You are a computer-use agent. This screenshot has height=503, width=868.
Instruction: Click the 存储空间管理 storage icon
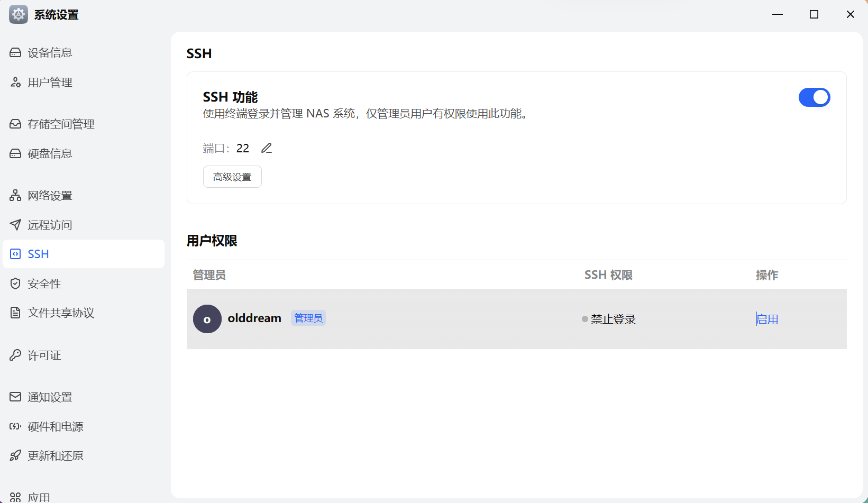(x=15, y=124)
